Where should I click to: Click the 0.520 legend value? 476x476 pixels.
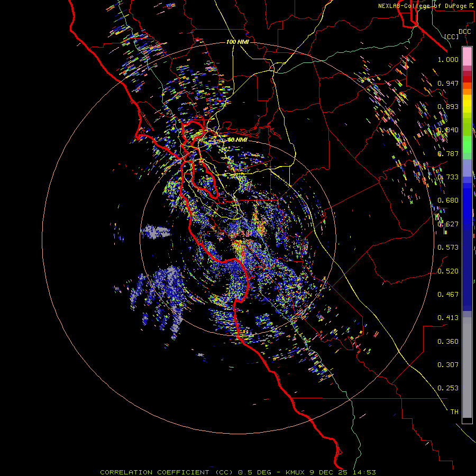[448, 271]
